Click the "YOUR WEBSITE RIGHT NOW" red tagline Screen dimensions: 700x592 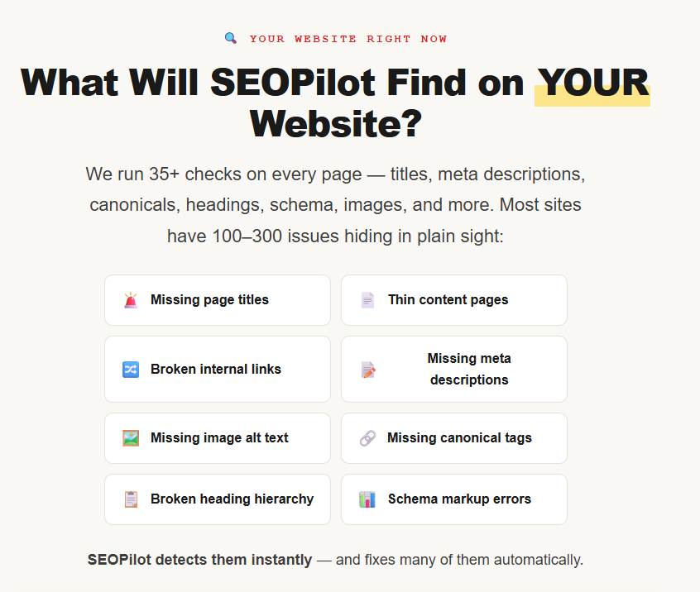click(x=348, y=39)
